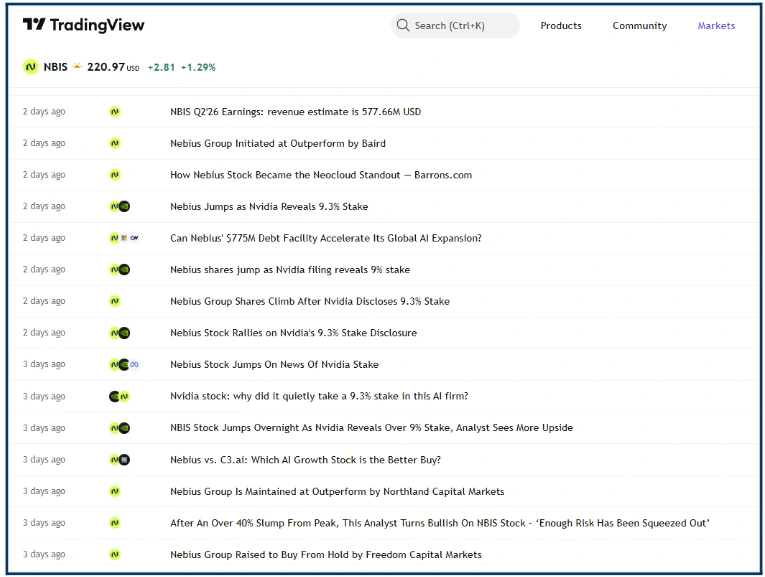Click '2 days ago' in Q2'26 Earnings row
The height and width of the screenshot is (577, 765).
[44, 112]
